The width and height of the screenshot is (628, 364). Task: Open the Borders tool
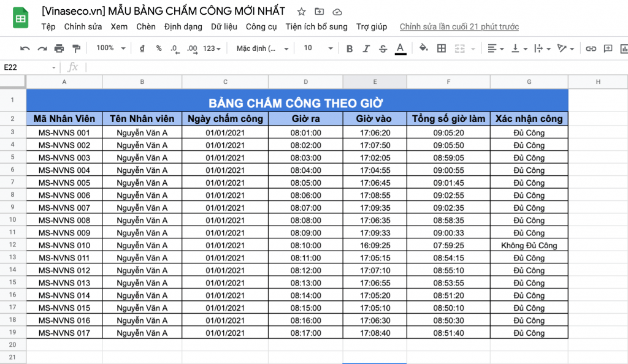pyautogui.click(x=441, y=47)
